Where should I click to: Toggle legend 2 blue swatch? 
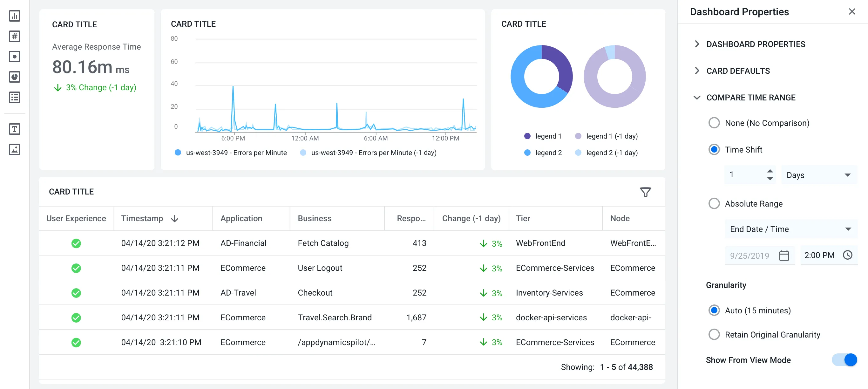point(527,152)
